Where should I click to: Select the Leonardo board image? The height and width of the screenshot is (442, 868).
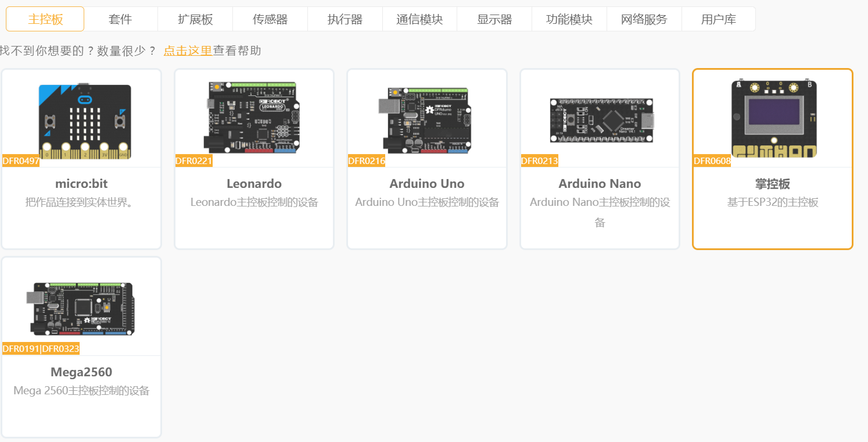point(254,117)
